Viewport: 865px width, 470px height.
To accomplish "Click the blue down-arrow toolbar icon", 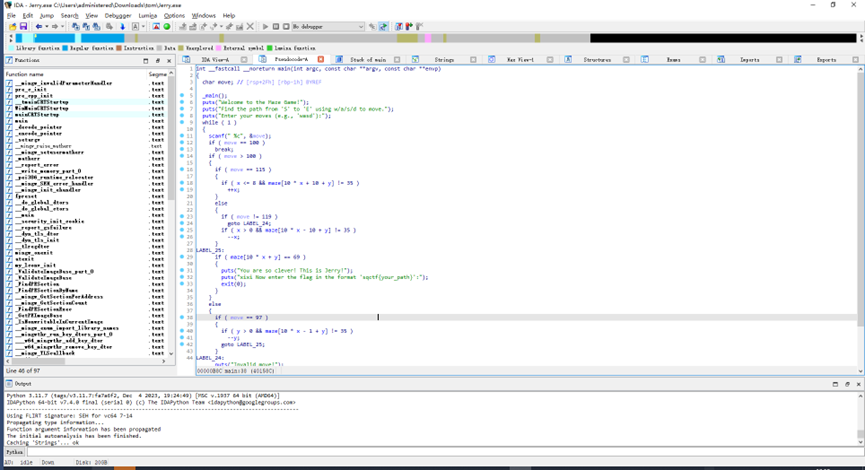I will [x=122, y=27].
